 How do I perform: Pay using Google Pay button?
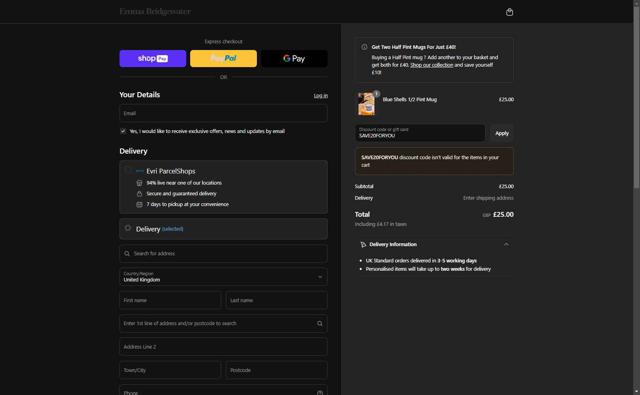click(294, 58)
